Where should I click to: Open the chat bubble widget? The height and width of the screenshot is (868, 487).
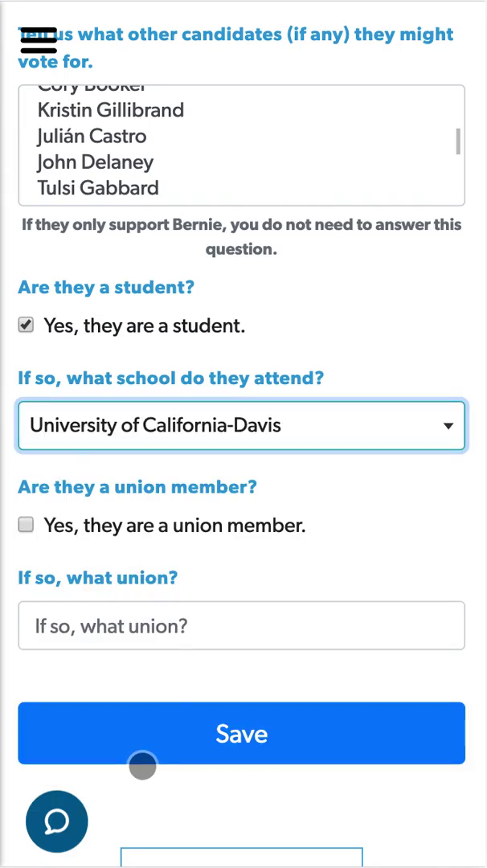click(x=56, y=821)
